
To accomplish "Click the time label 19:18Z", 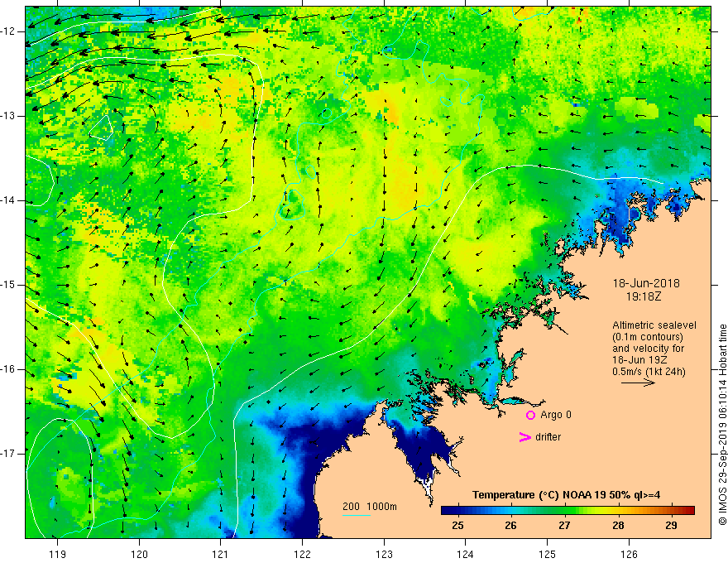I will coord(644,296).
